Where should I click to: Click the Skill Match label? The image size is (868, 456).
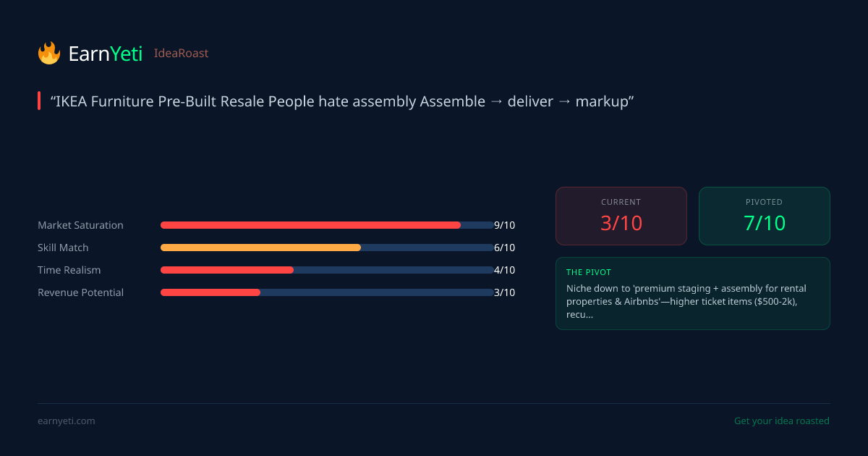63,248
